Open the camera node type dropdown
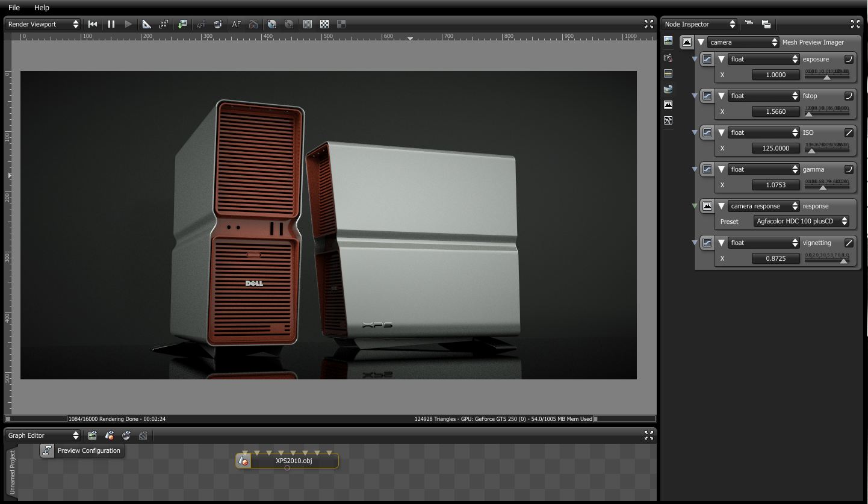The image size is (868, 504). (x=743, y=42)
